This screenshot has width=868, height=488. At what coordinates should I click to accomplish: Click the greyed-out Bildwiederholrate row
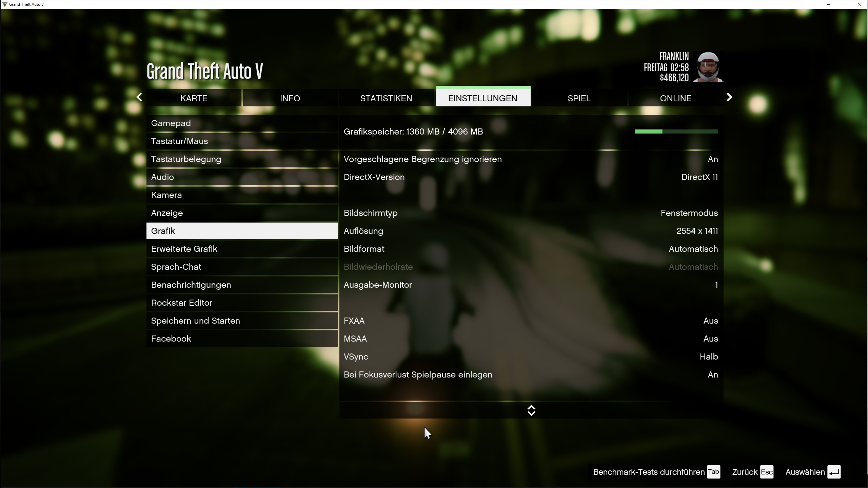coord(531,267)
